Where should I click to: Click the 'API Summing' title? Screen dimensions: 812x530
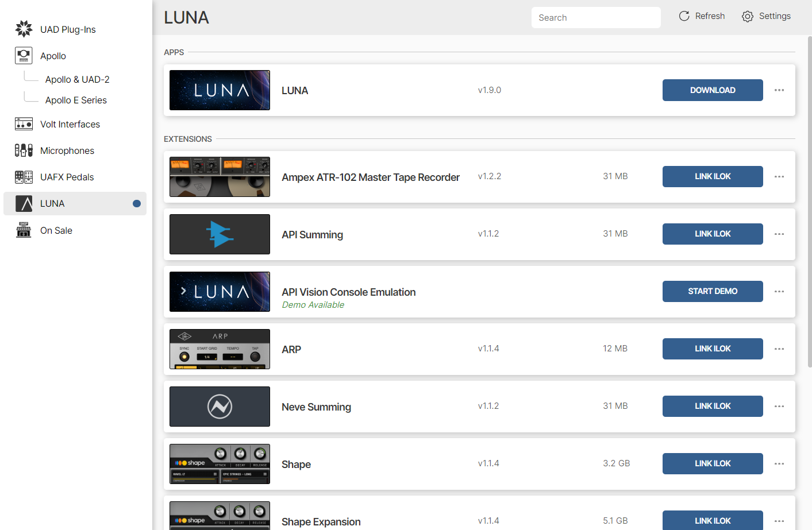(312, 235)
